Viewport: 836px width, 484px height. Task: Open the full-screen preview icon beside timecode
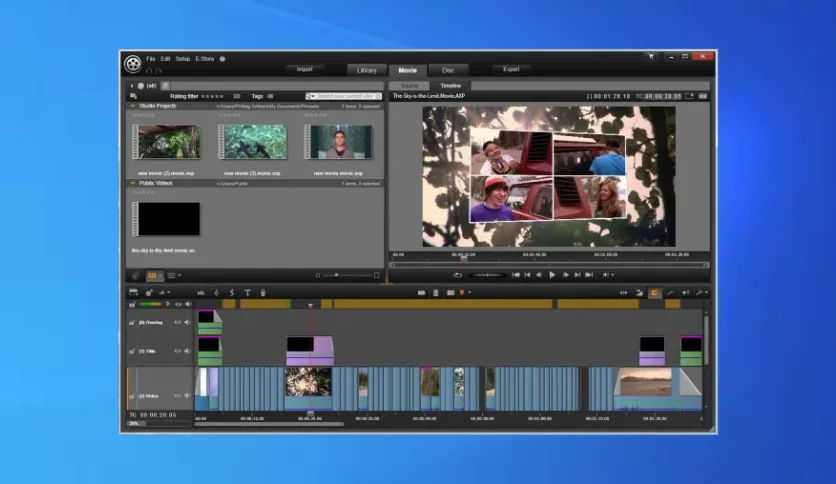coord(689,96)
